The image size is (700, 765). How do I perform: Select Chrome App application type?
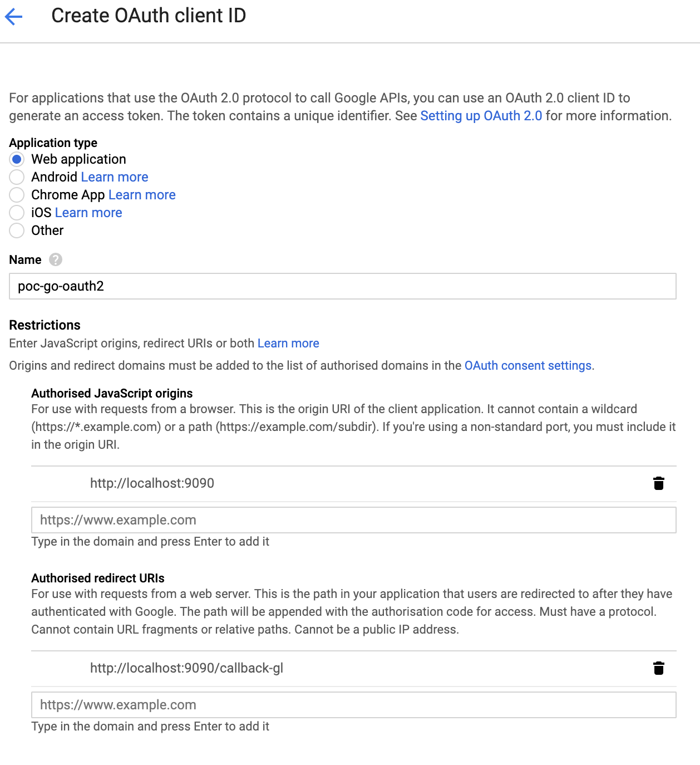coord(17,195)
